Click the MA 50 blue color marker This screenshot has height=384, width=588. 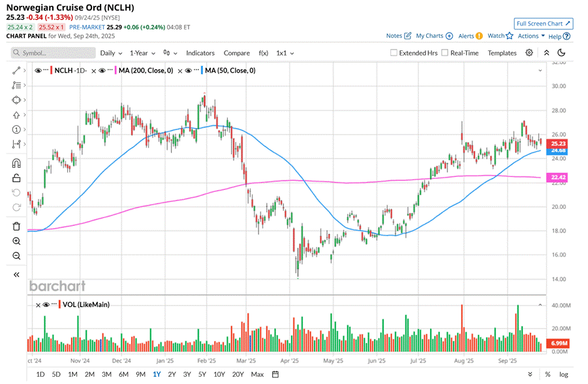pos(202,71)
